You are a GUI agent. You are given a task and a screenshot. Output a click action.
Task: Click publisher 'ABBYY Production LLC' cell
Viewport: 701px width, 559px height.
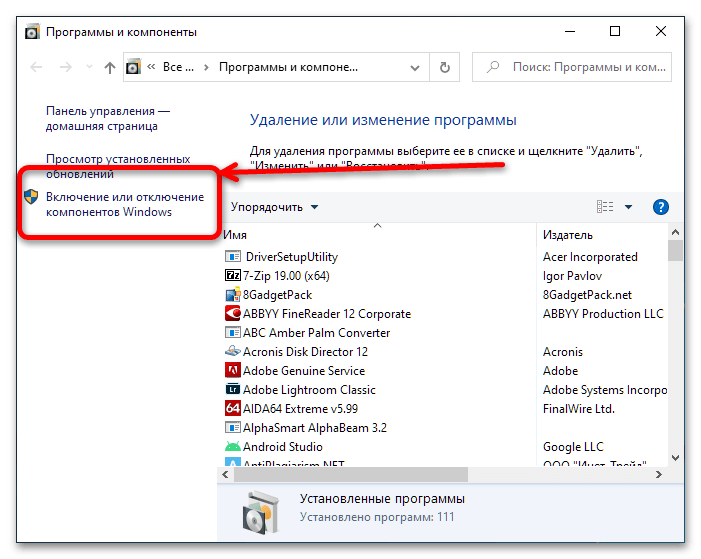pos(603,314)
